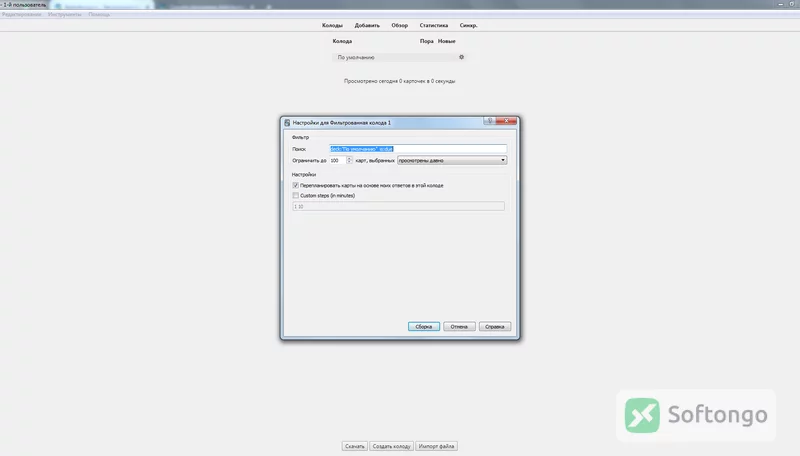Close the filtered deck settings dialog

point(506,121)
